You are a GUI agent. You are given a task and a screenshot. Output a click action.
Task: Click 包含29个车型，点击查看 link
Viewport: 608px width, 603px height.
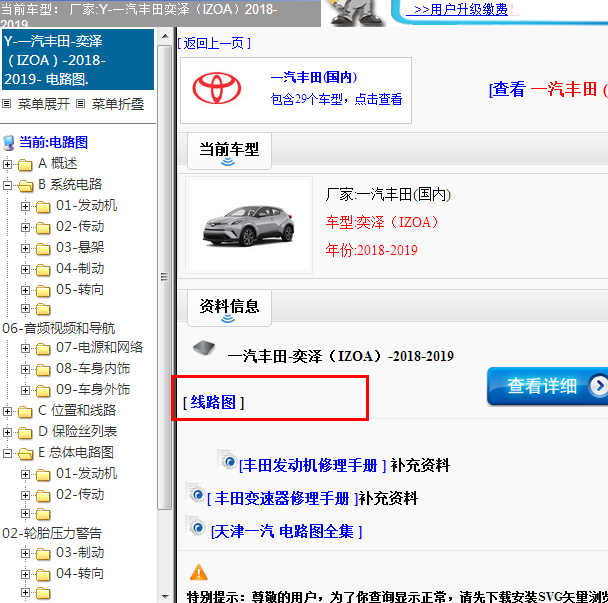[336, 99]
